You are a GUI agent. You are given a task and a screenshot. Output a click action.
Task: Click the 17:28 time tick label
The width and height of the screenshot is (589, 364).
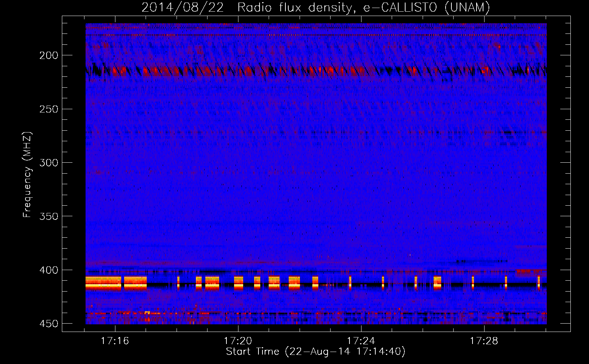pyautogui.click(x=484, y=341)
